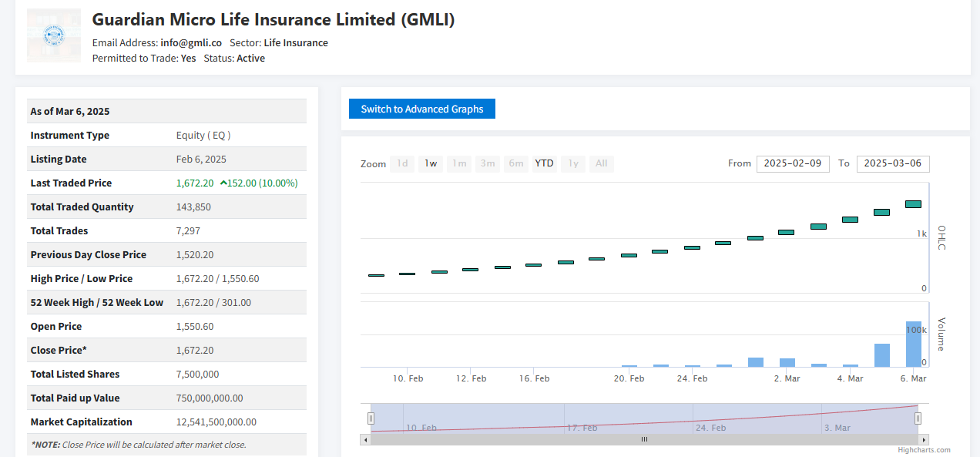980x457 pixels.
Task: Click the Close Price* label
Action: [x=59, y=350]
